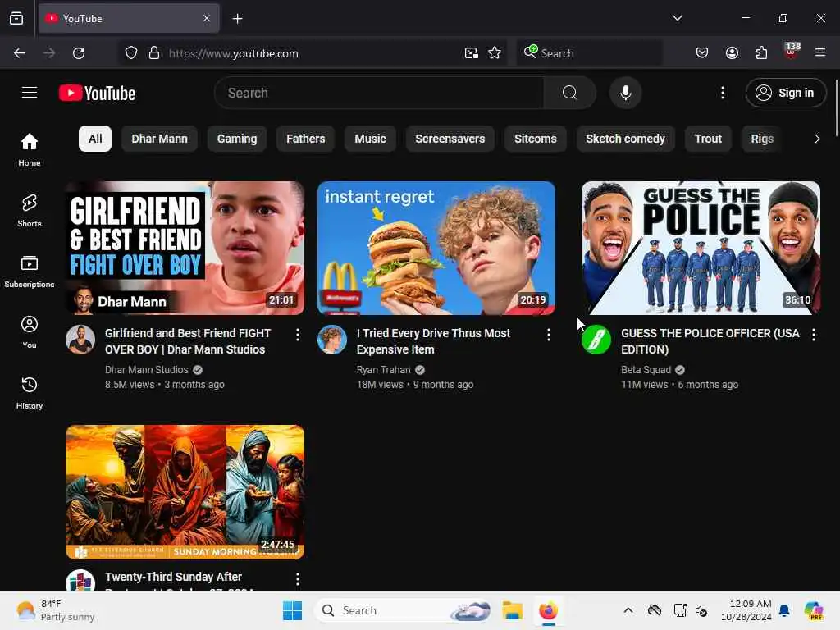Select the Trout filter chip
The image size is (840, 630).
pos(708,139)
